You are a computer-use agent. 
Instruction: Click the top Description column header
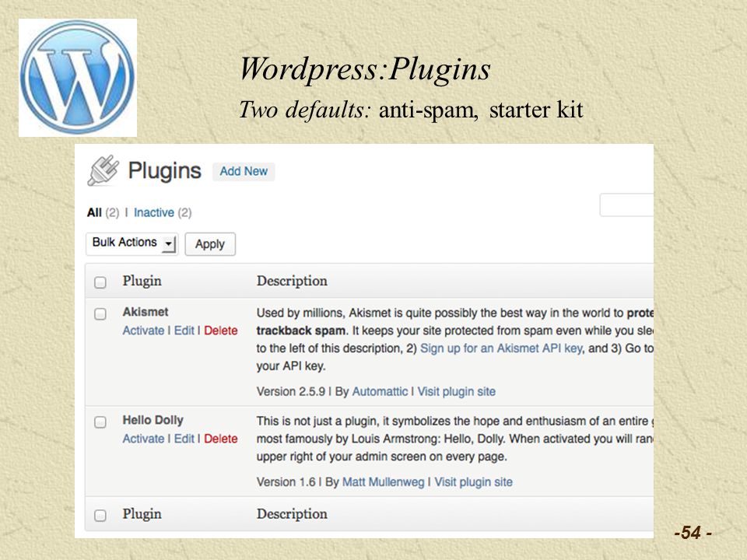pyautogui.click(x=292, y=281)
